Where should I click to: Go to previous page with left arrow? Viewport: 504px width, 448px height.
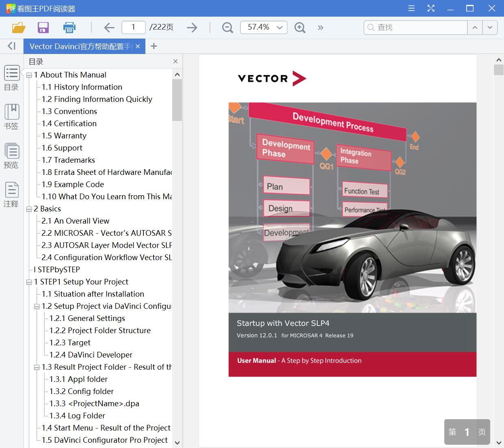coord(109,28)
